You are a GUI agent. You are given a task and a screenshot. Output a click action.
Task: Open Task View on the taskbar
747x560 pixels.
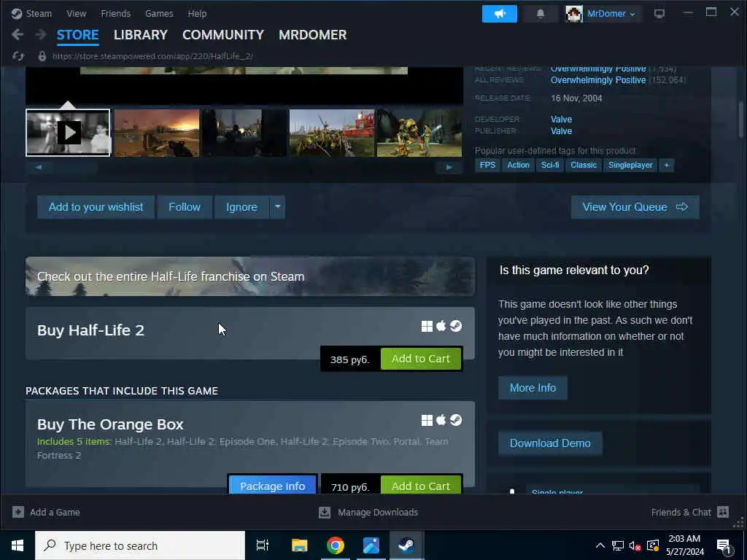coord(262,545)
